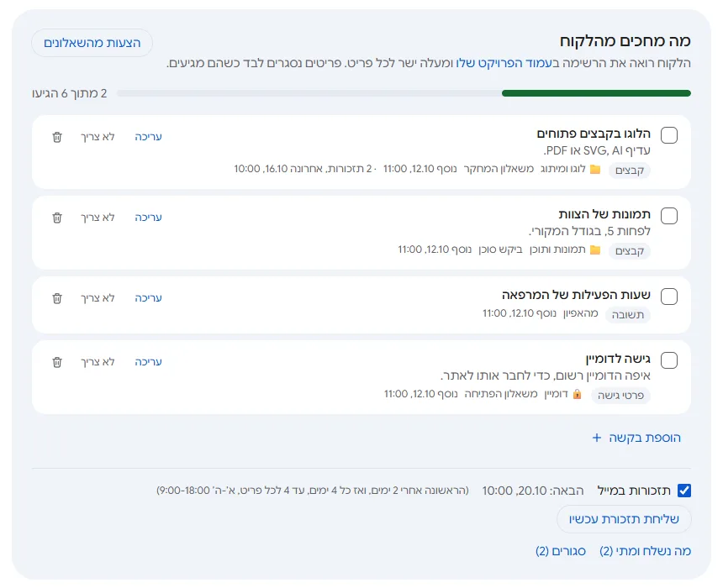Screen dimensions: 723x588
Task: Expand the 'מה נשלח ומתי (2)' section
Action: (x=645, y=551)
